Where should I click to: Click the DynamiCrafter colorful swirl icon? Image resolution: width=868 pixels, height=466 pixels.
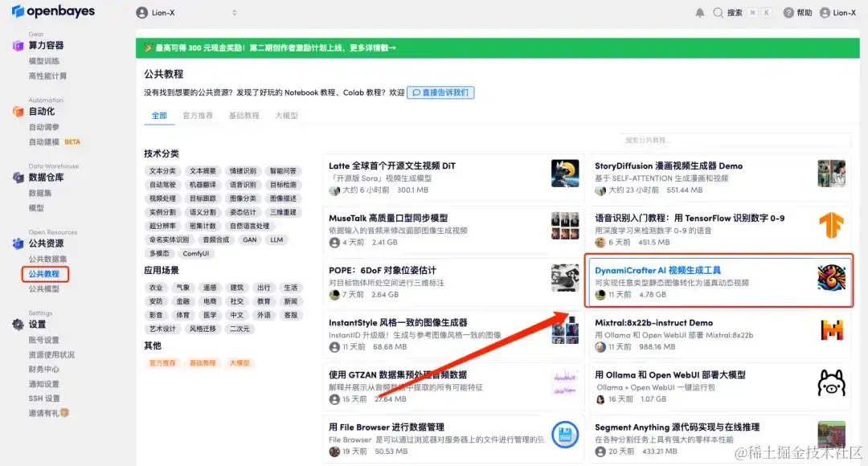tap(831, 277)
